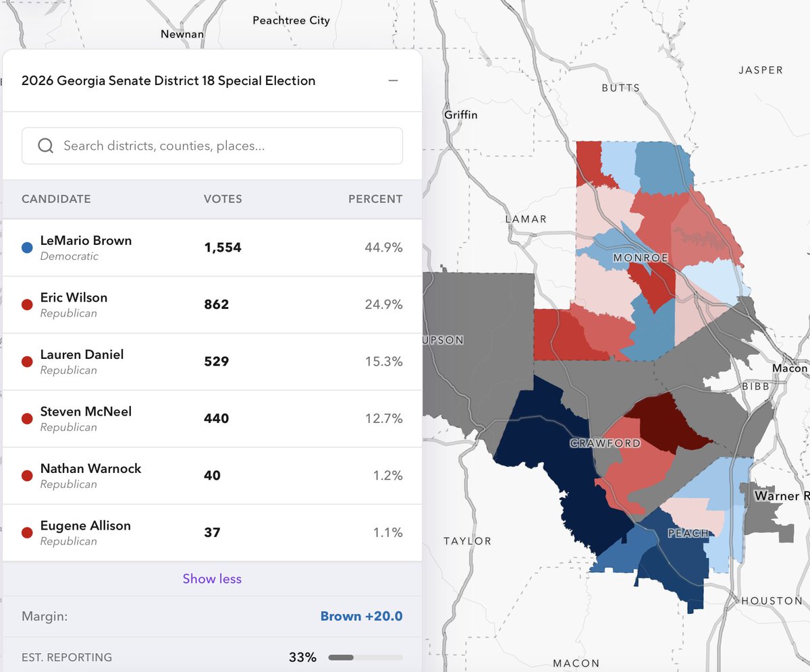Viewport: 810px width, 672px height.
Task: Click the red dot beside Eugene Allison
Action: point(27,533)
